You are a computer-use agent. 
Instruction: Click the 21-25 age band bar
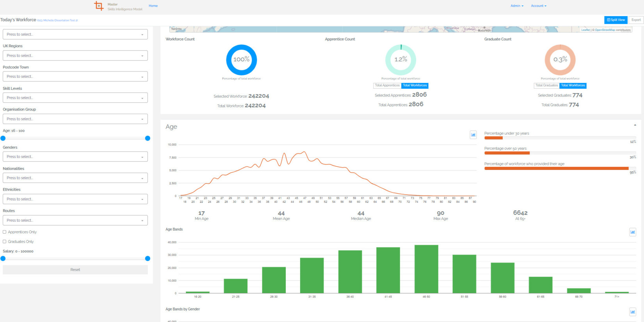(236, 286)
